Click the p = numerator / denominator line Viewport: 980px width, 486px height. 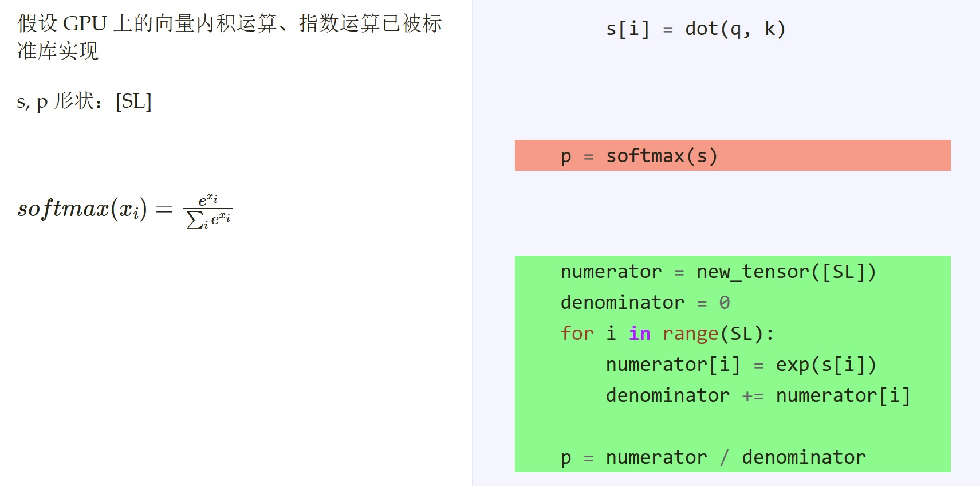pos(713,457)
